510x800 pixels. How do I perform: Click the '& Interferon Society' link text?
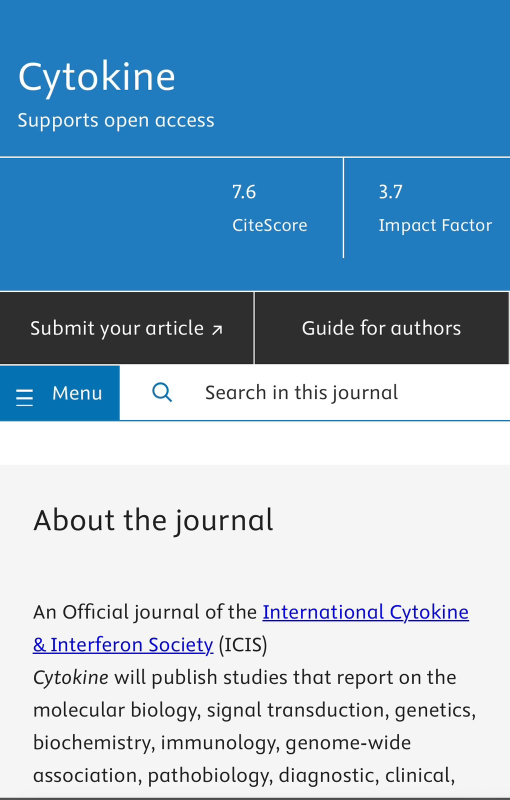pyautogui.click(x=123, y=644)
